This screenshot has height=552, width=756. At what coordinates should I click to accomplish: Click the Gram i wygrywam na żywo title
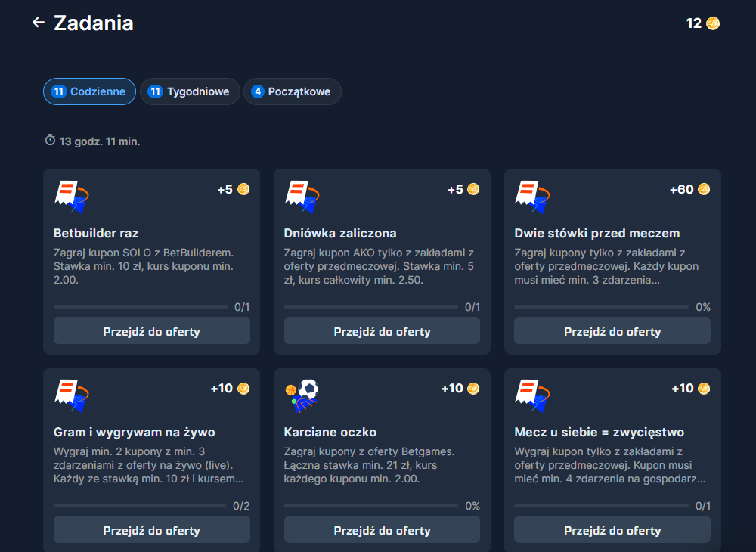(x=135, y=432)
